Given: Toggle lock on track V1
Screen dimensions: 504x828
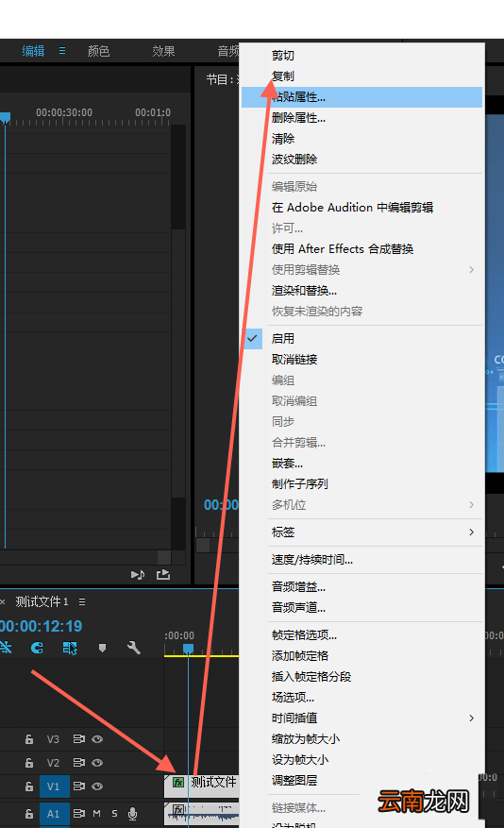Looking at the screenshot, I should point(29,786).
